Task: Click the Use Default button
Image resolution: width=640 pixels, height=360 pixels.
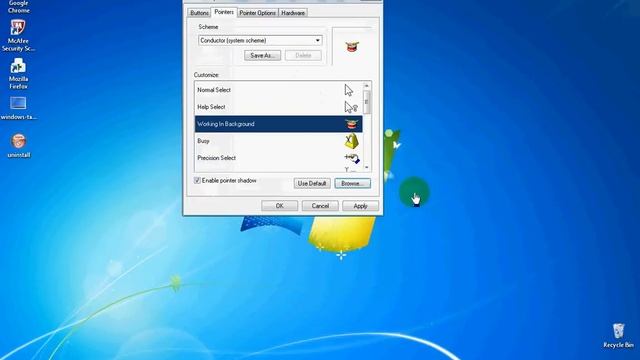Action: click(x=312, y=183)
